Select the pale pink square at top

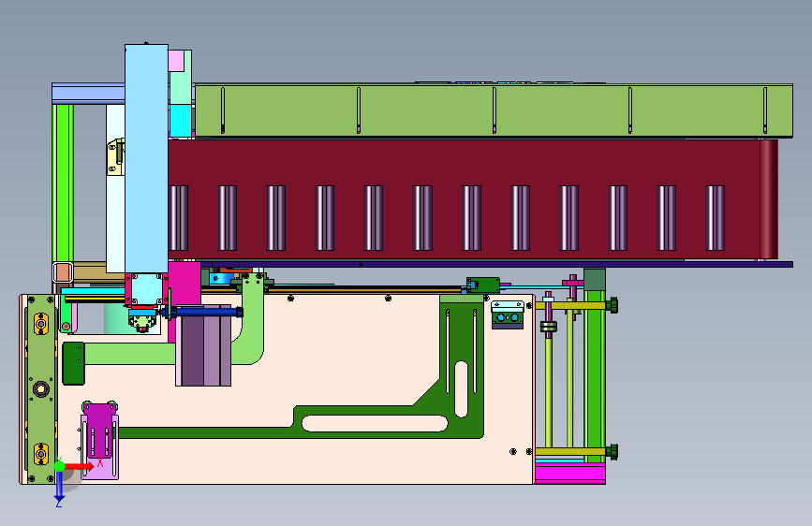tap(176, 61)
